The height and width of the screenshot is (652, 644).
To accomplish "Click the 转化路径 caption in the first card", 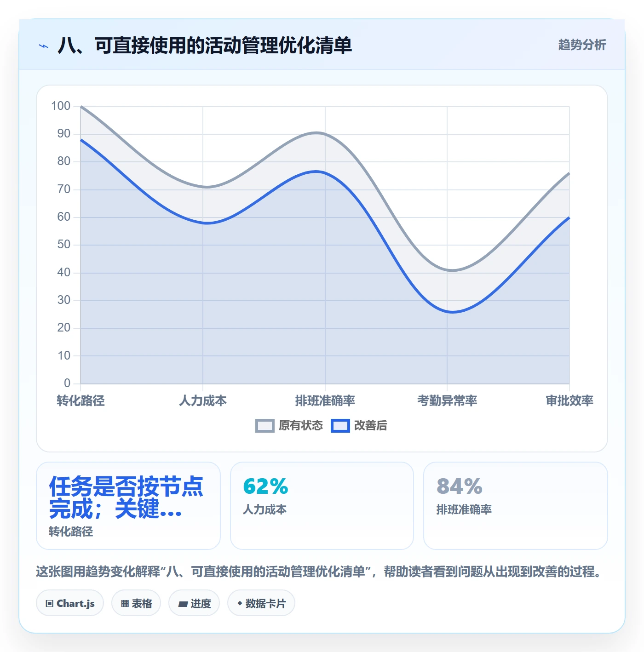I will [x=71, y=532].
